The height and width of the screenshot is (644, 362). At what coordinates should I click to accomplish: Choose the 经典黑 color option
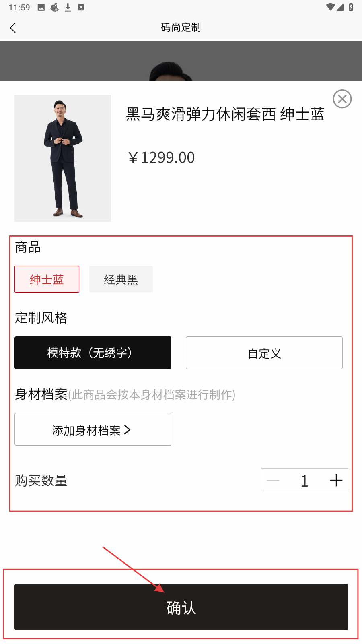[121, 279]
